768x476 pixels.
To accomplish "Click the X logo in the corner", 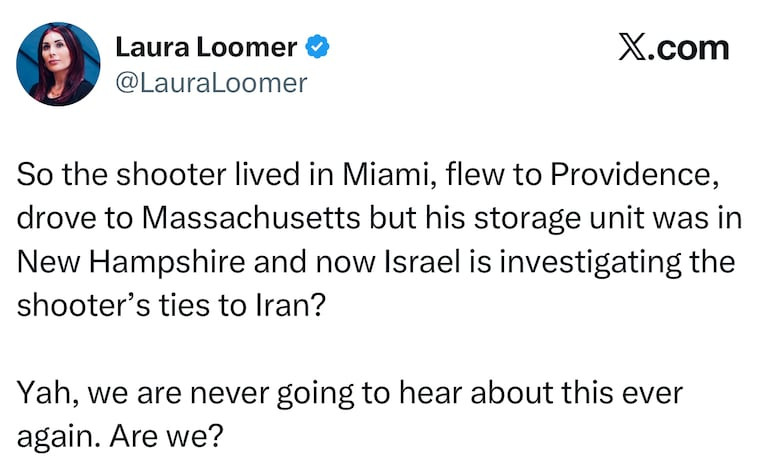I will point(631,48).
